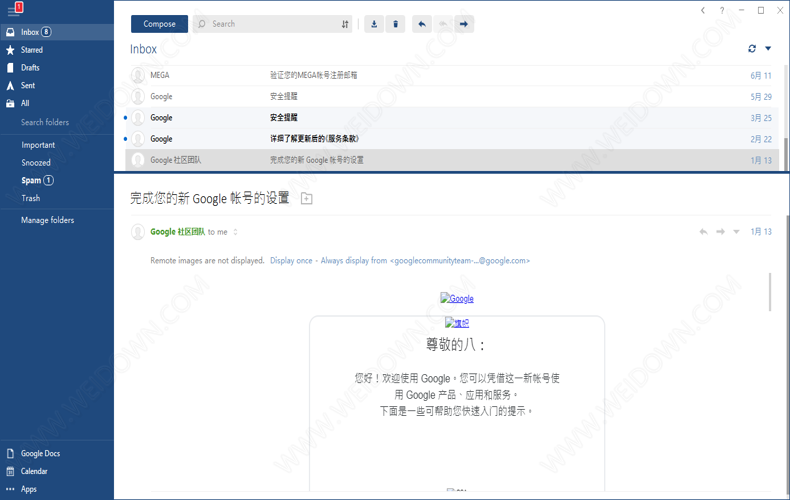Click the back chevron in title bar
790x500 pixels.
tap(703, 10)
